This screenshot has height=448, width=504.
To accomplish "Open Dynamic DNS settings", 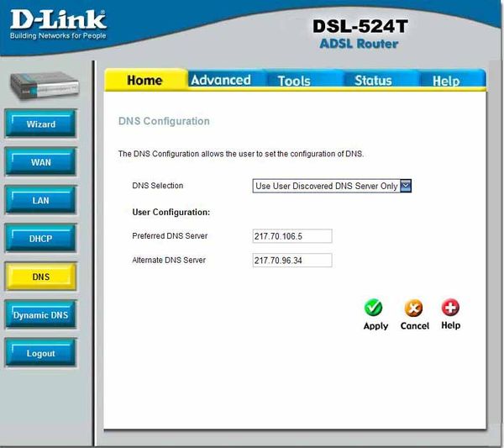I will (41, 315).
